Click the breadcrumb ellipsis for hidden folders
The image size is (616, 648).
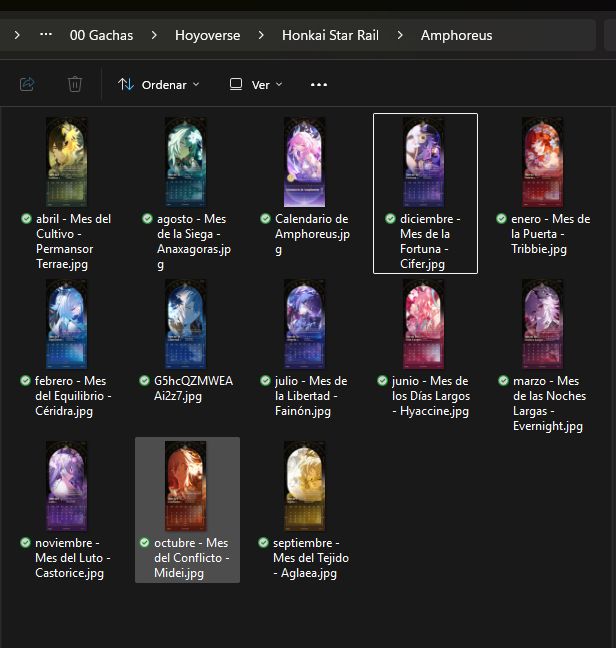[x=46, y=35]
